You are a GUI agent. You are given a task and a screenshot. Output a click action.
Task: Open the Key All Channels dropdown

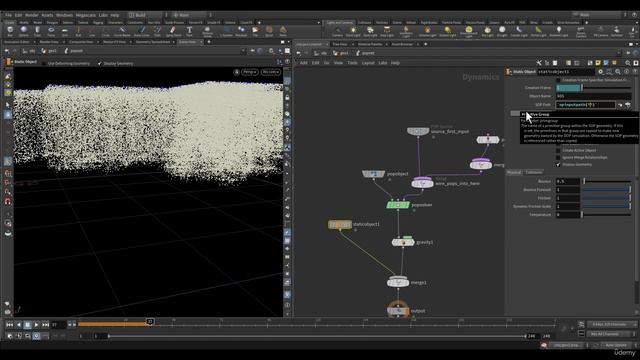pos(611,334)
